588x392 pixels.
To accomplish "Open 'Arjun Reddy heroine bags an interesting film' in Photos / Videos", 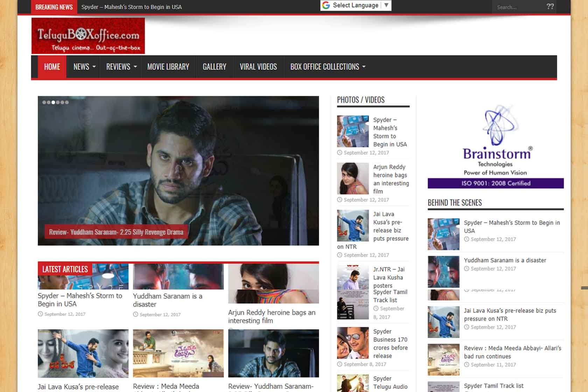I will [391, 179].
